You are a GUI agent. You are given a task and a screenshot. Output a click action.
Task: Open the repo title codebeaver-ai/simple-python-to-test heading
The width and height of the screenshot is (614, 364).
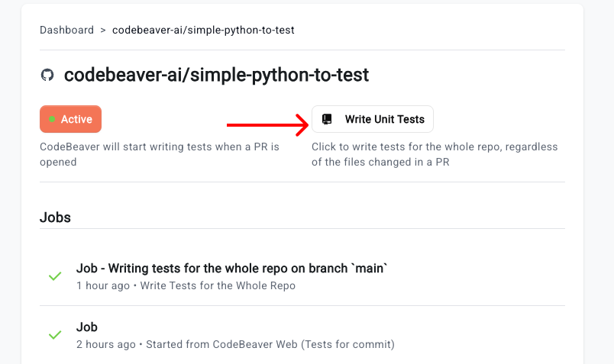(x=216, y=75)
